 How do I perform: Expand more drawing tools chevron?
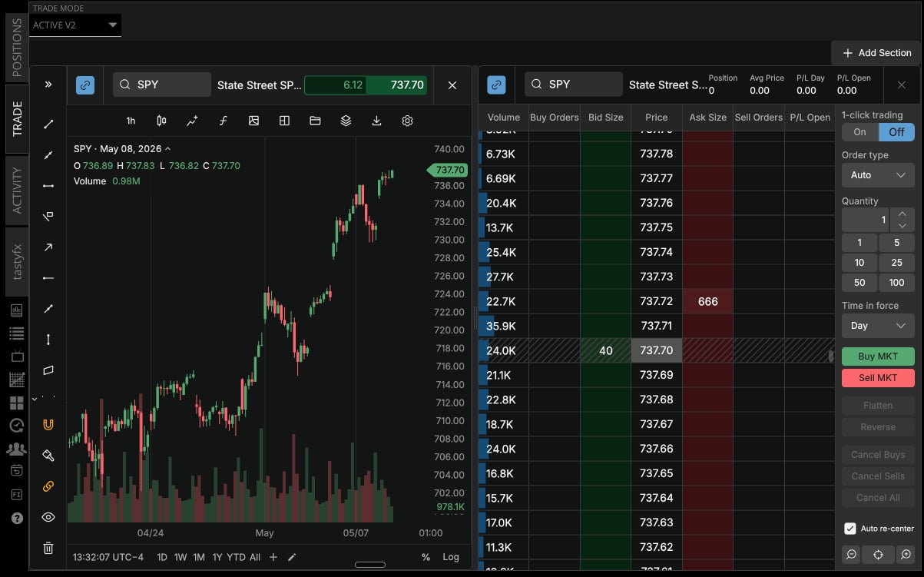coord(35,399)
